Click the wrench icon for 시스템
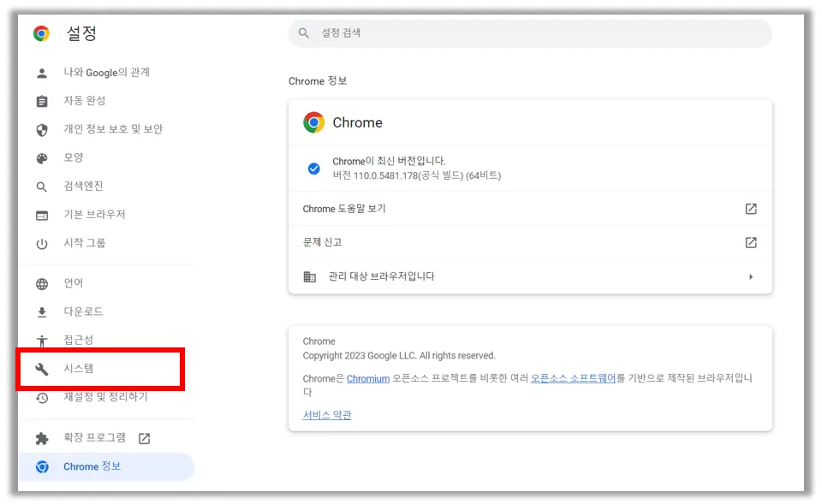The height and width of the screenshot is (504, 822). pyautogui.click(x=42, y=370)
